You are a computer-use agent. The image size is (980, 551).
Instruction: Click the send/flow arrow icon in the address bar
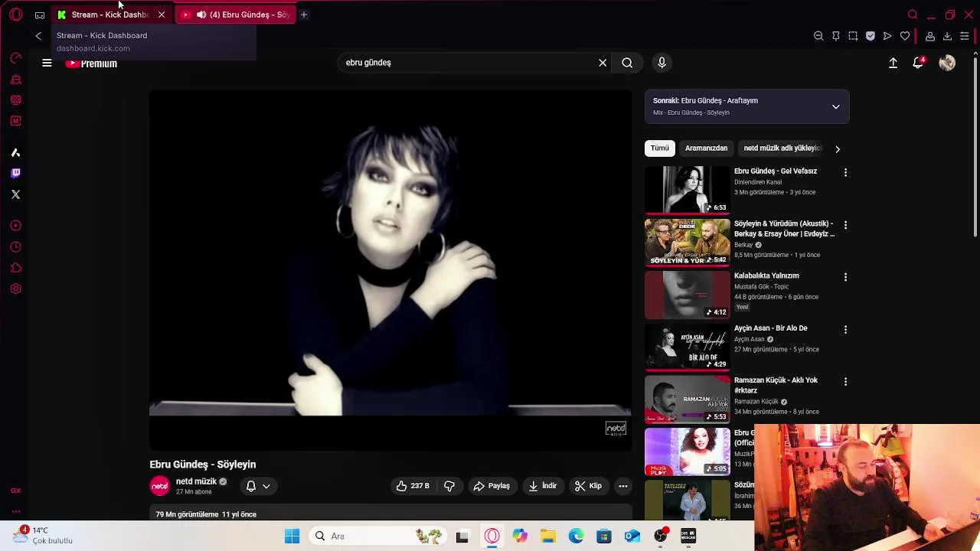pos(887,36)
